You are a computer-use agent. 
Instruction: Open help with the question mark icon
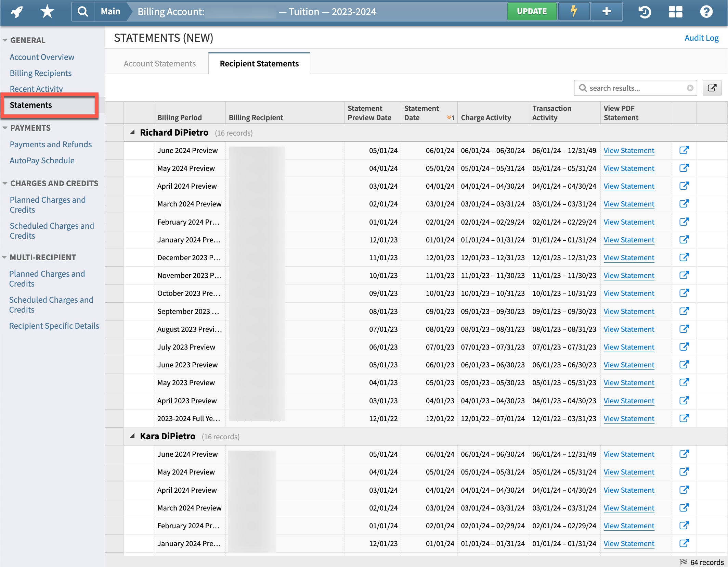click(x=706, y=11)
